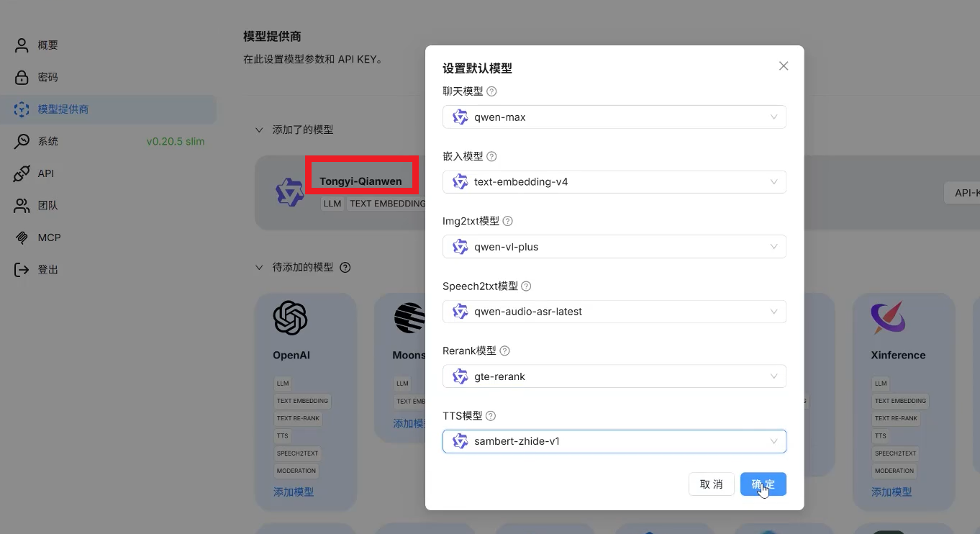The height and width of the screenshot is (534, 980).
Task: Close the 设置默认模型 dialog with X
Action: click(784, 65)
